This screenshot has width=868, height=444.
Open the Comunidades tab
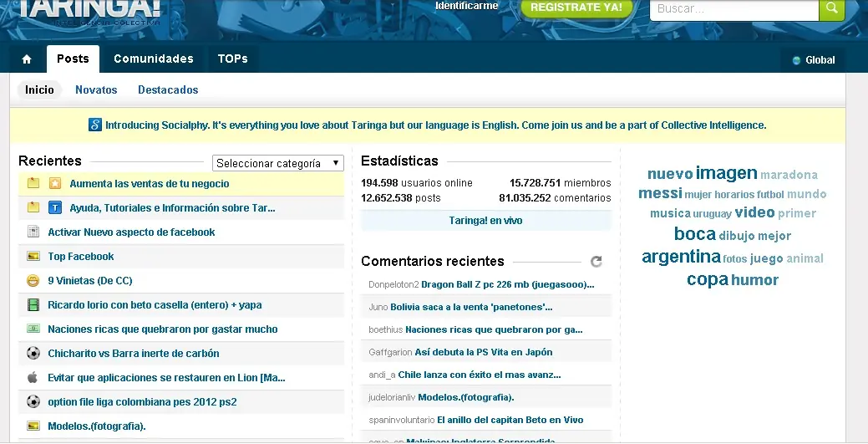point(154,59)
